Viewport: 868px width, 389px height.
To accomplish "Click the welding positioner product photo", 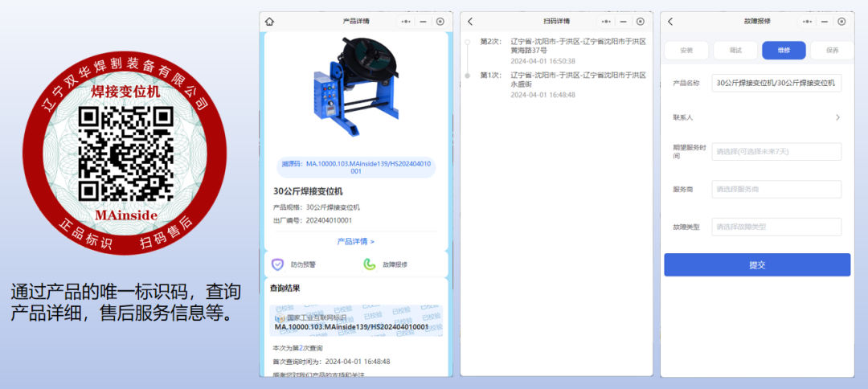I will pos(357,88).
